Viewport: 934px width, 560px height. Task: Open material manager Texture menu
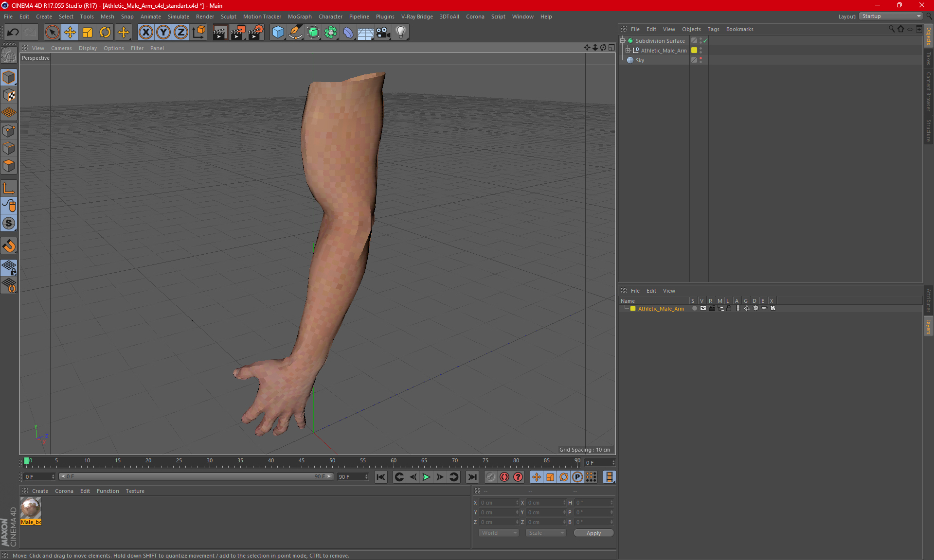[x=135, y=491]
